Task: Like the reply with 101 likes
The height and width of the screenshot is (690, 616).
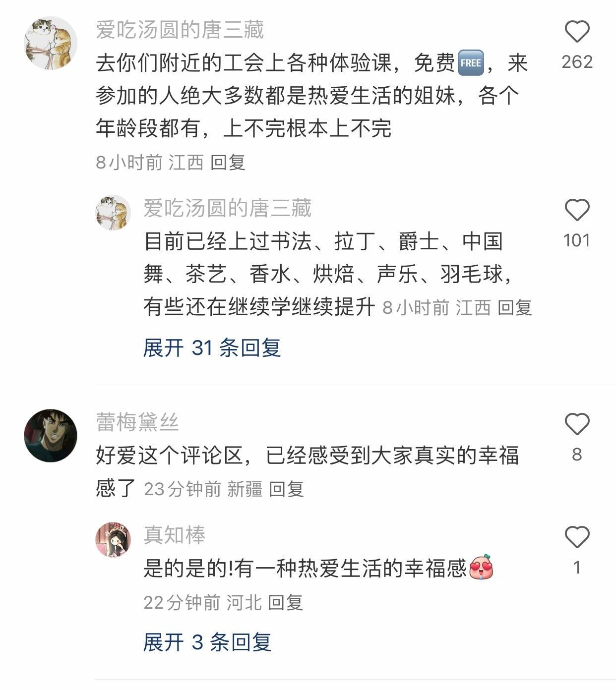Action: pyautogui.click(x=577, y=210)
